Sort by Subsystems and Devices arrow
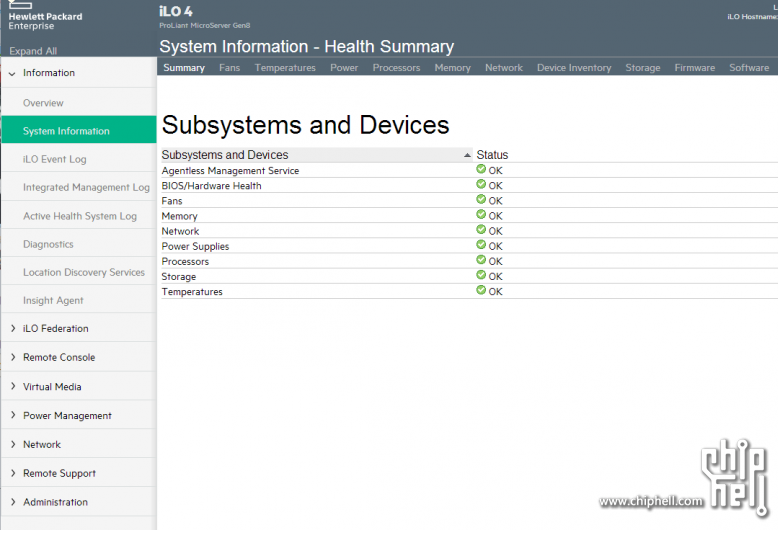 pyautogui.click(x=467, y=155)
